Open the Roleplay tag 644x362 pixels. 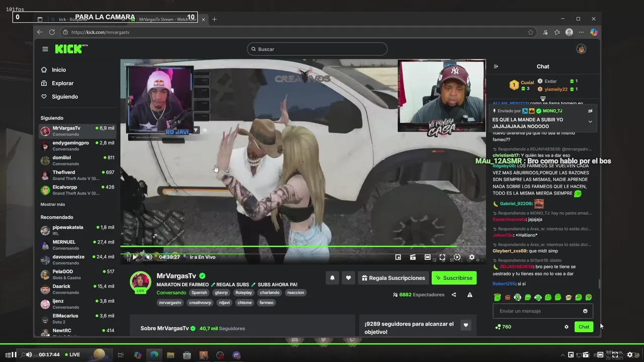244,293
